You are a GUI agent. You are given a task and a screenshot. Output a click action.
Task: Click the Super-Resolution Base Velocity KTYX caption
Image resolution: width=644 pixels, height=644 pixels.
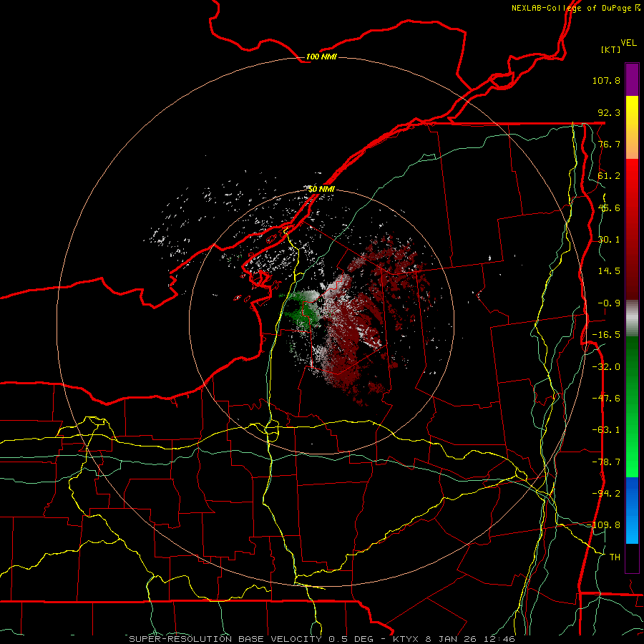tap(322, 639)
